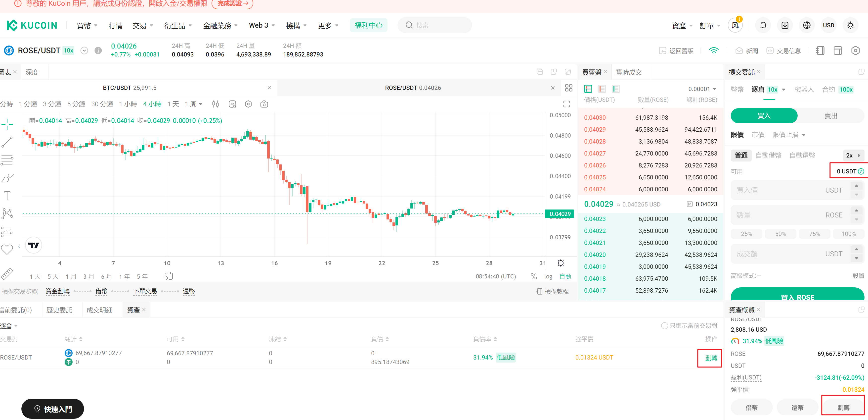Select auto repay (自動還幣) mode

pos(802,155)
